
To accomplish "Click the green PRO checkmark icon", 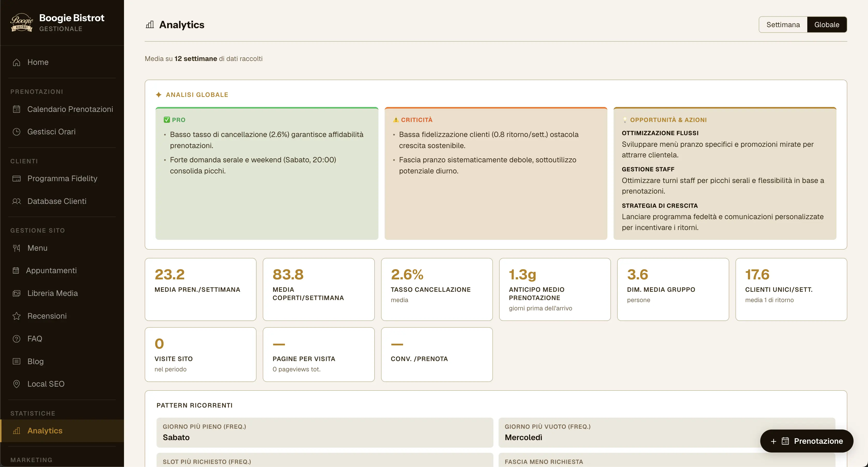I will point(166,120).
